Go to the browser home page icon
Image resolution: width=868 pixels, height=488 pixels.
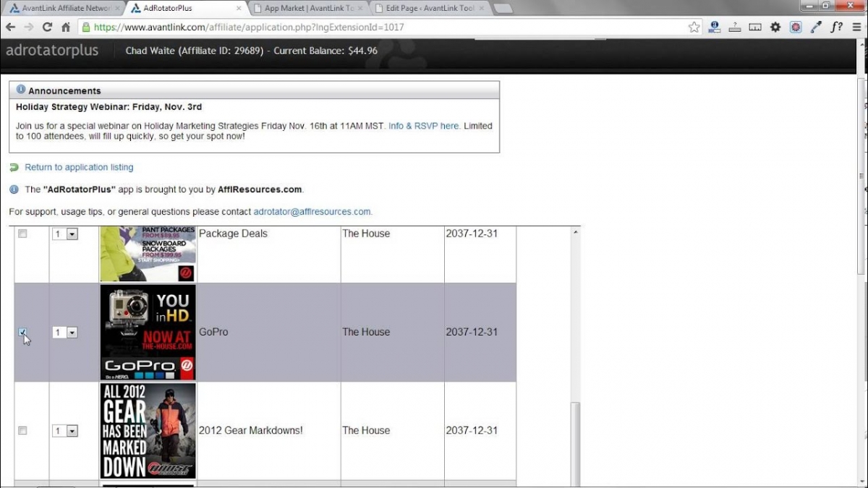66,27
